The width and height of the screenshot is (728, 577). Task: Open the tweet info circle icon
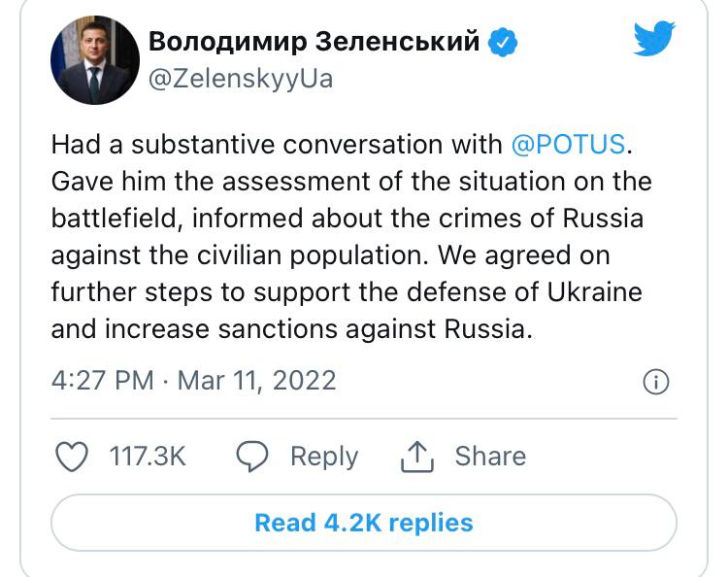[656, 382]
